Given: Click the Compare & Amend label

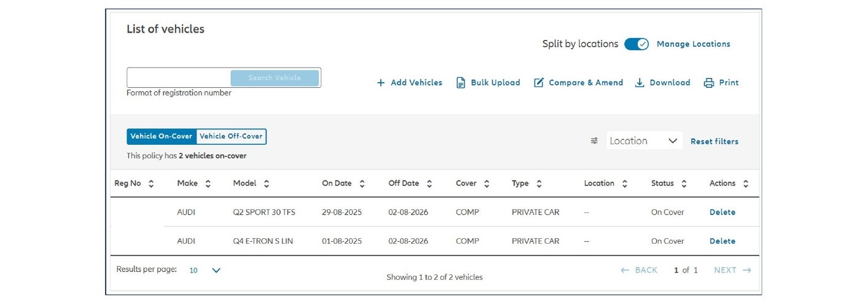Looking at the screenshot, I should click(586, 82).
